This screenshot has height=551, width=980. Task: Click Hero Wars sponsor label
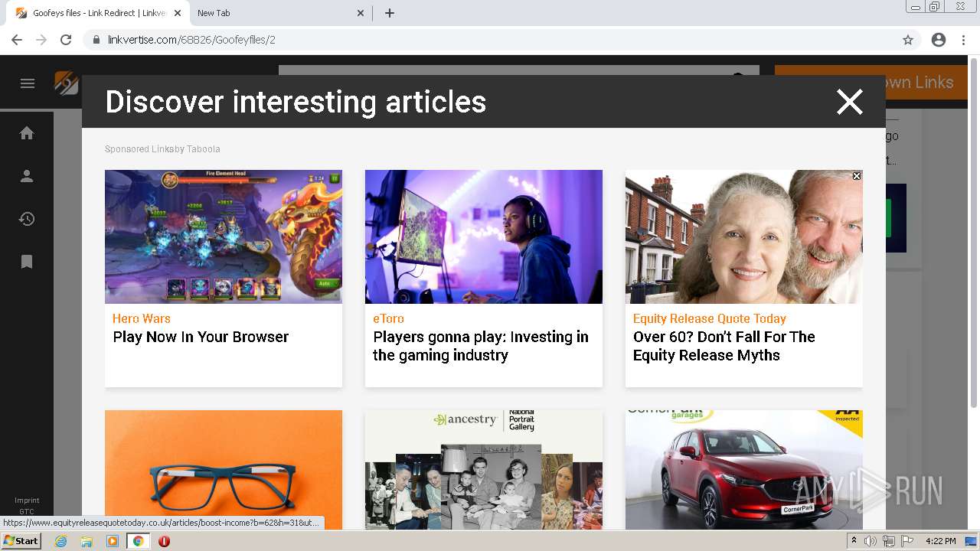(142, 318)
